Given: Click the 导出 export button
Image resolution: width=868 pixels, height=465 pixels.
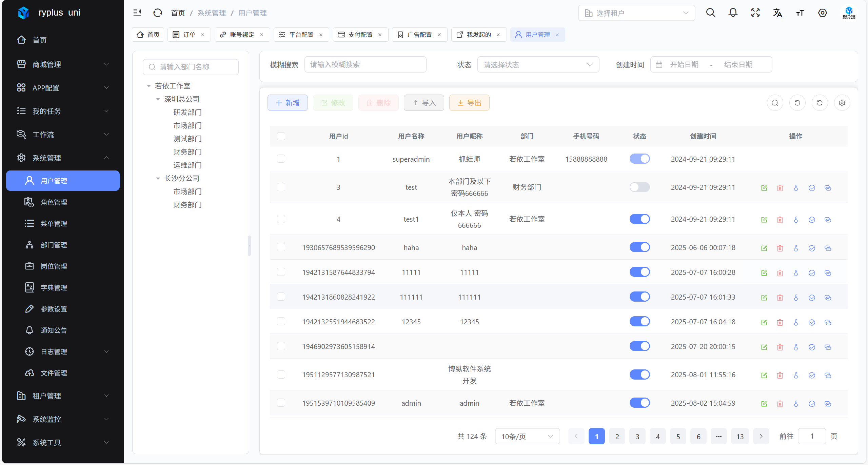Looking at the screenshot, I should [469, 103].
